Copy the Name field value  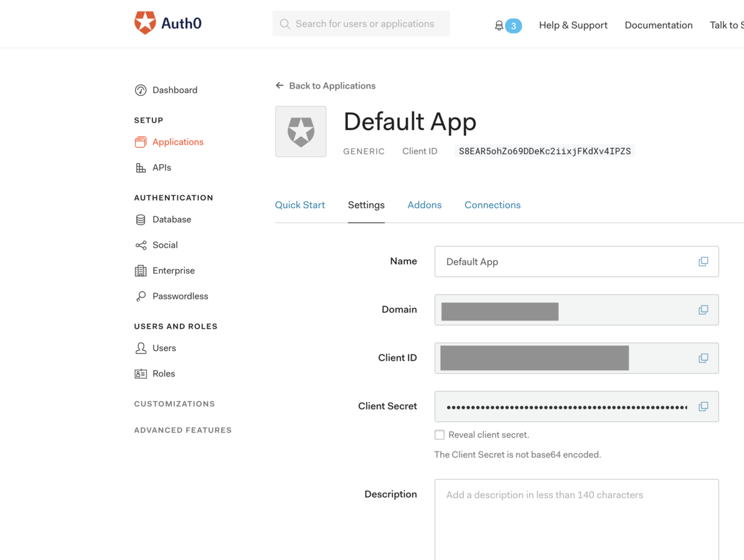(703, 261)
